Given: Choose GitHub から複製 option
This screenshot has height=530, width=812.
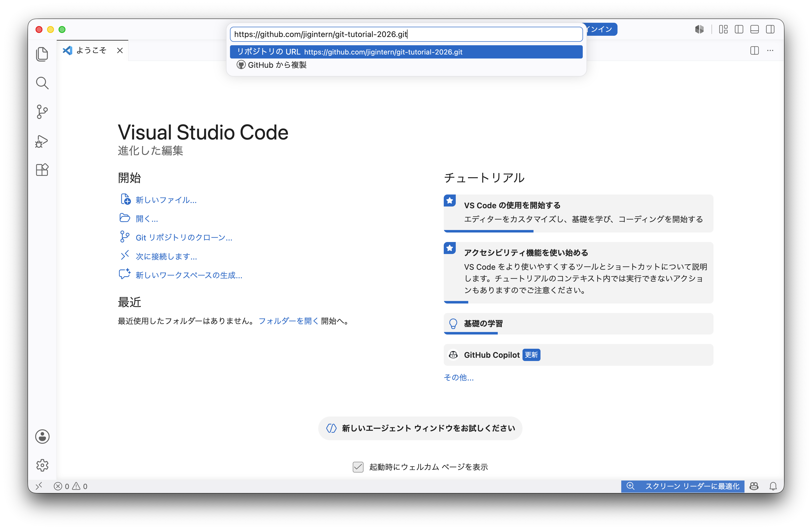Looking at the screenshot, I should pos(406,65).
